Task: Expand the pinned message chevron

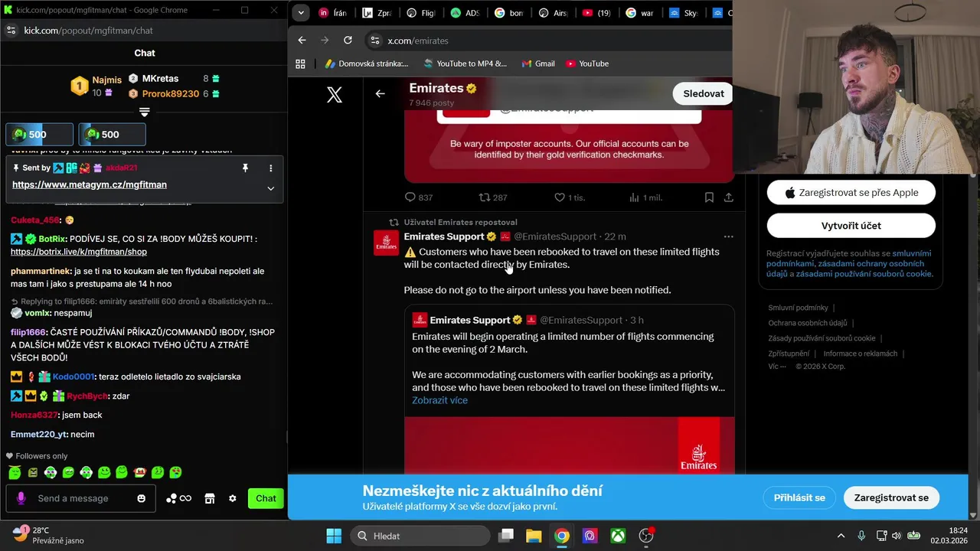Action: tap(270, 188)
